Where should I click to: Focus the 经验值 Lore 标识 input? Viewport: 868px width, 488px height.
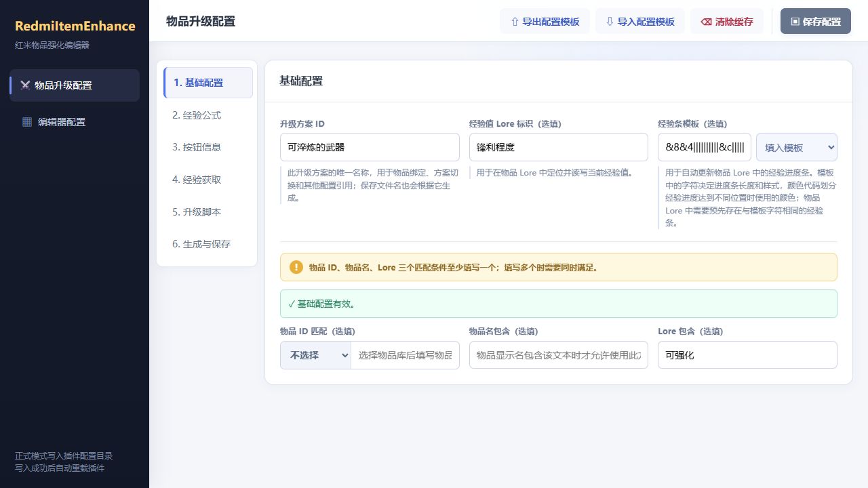click(559, 147)
